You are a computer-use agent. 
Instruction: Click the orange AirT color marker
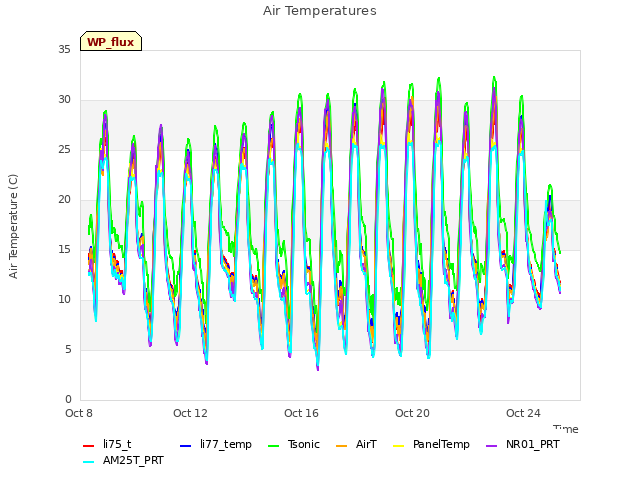(x=342, y=446)
